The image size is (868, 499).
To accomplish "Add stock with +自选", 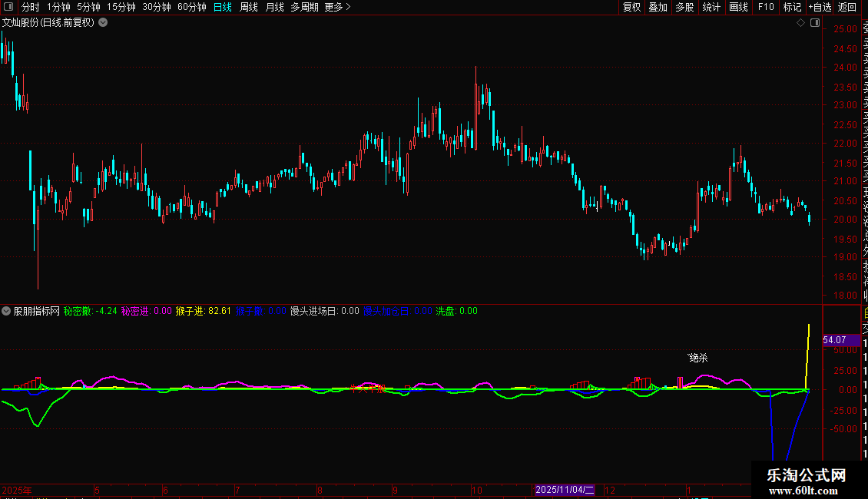I will [820, 7].
